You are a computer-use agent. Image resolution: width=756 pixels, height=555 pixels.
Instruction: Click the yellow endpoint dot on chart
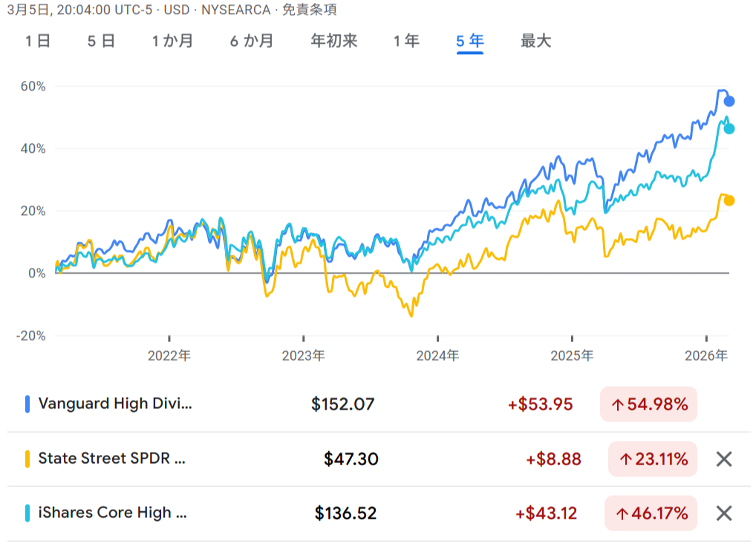click(729, 200)
